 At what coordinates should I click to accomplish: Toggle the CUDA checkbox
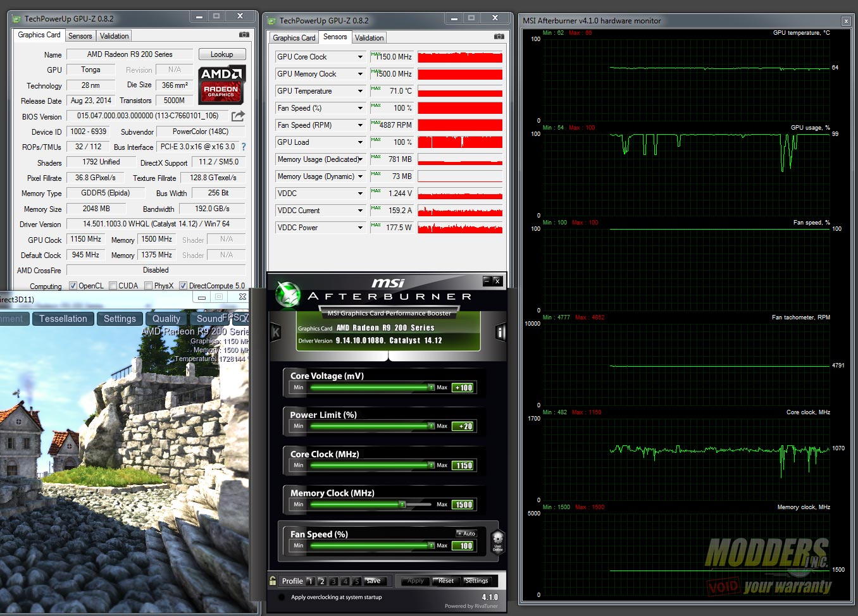tap(113, 286)
